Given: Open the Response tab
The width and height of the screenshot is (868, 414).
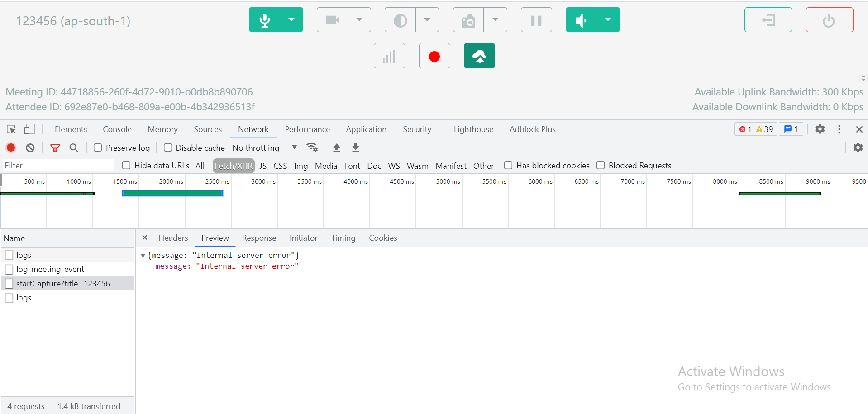Looking at the screenshot, I should pyautogui.click(x=259, y=238).
